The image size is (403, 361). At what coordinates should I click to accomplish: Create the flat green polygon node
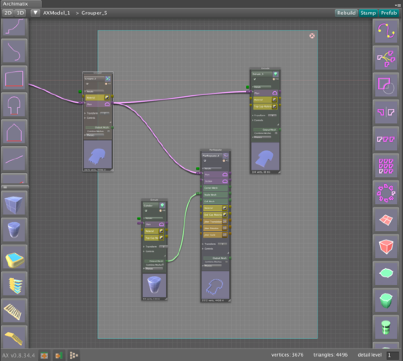pyautogui.click(x=386, y=274)
